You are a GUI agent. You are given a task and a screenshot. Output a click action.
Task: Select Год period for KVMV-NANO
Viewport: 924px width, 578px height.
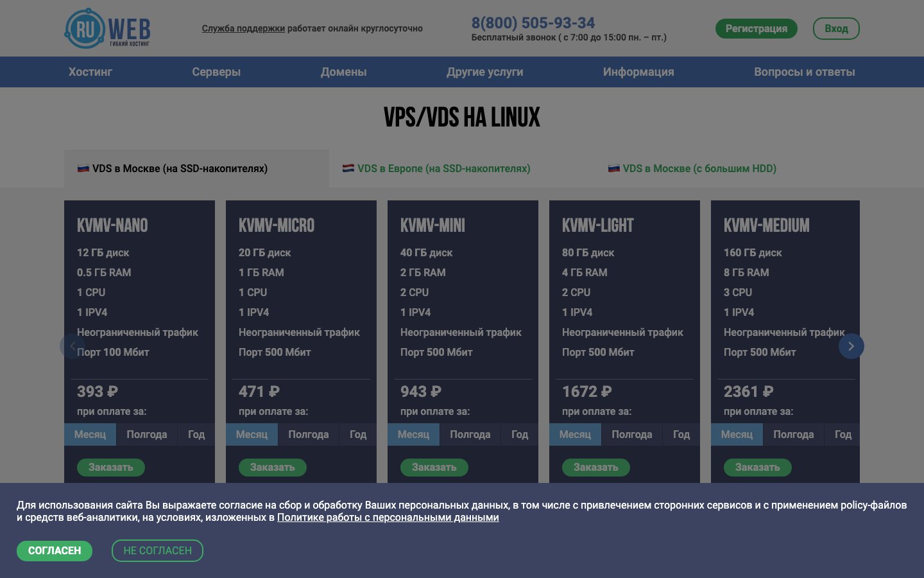coord(196,435)
